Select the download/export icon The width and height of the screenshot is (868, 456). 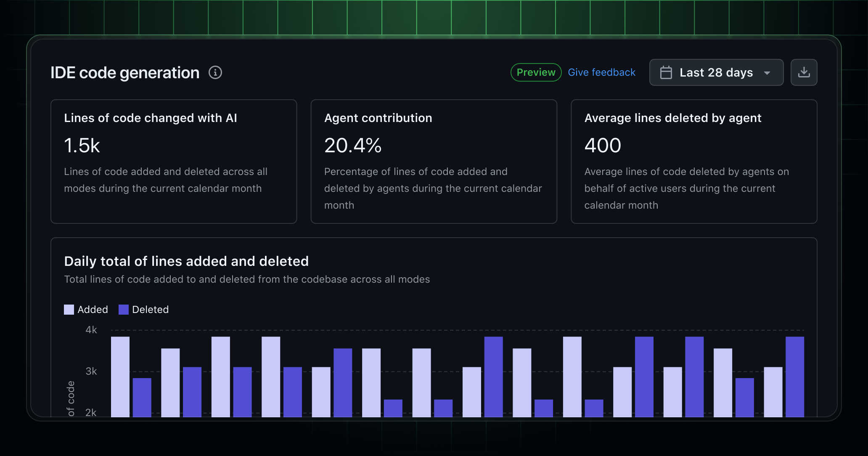coord(804,72)
